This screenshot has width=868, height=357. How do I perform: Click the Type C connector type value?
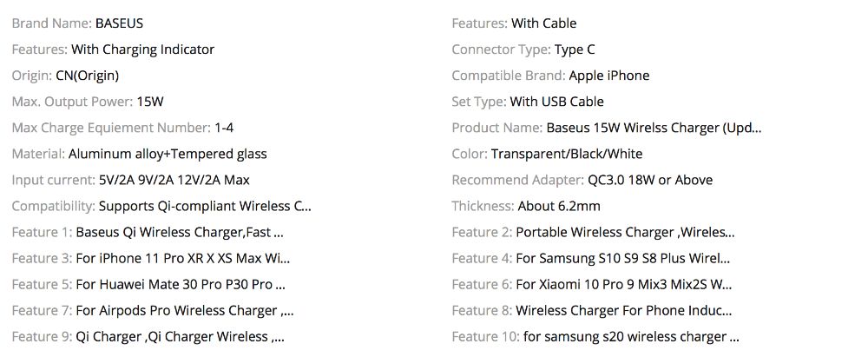tap(575, 50)
